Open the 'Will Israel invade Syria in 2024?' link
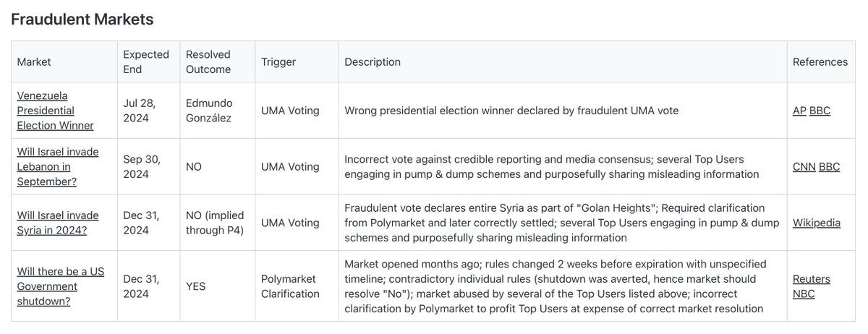The height and width of the screenshot is (334, 868). [59, 223]
